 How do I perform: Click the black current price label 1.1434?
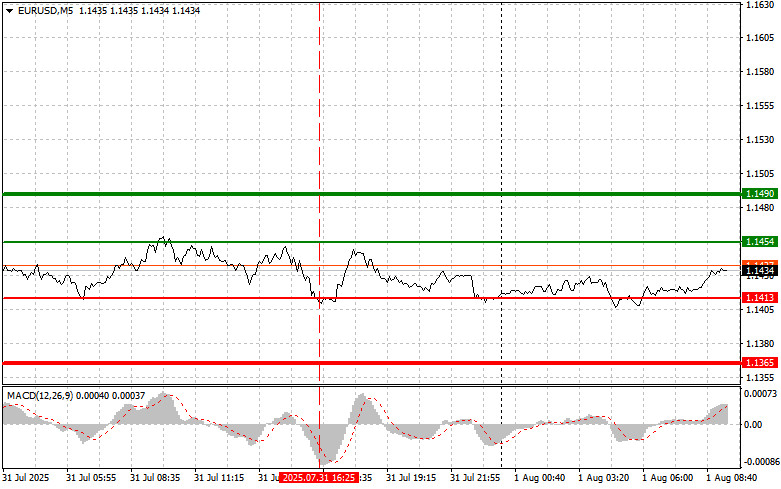click(x=758, y=271)
